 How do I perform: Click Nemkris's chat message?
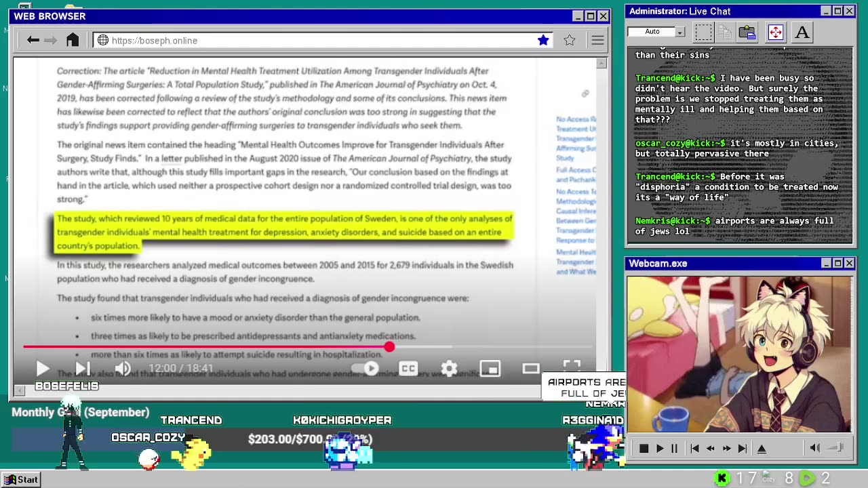coord(734,226)
